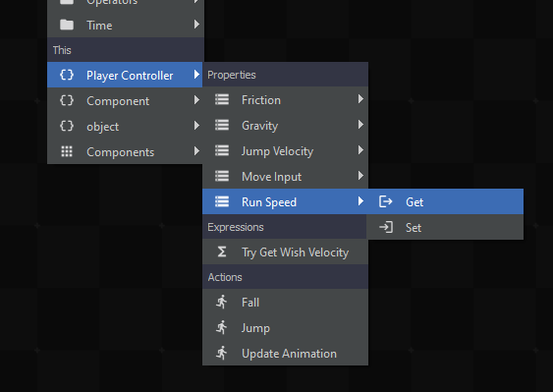Open the object menu entry
553x392 pixels.
[x=125, y=126]
